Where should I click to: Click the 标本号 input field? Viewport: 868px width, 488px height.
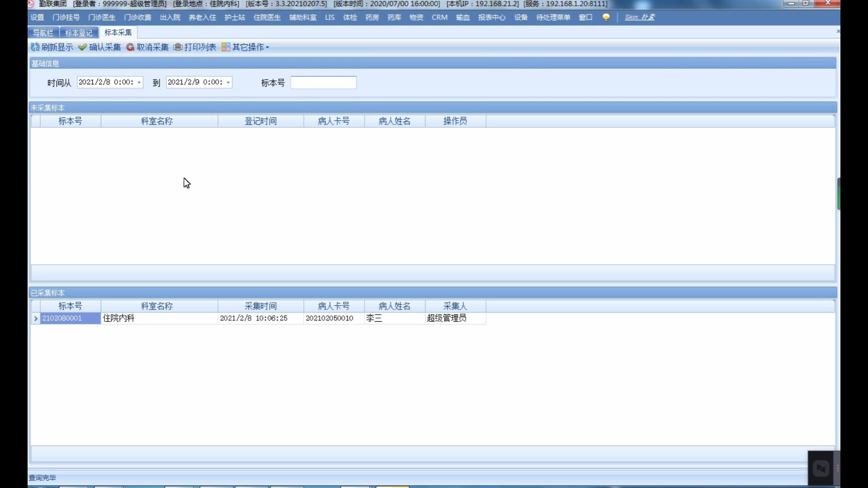323,82
